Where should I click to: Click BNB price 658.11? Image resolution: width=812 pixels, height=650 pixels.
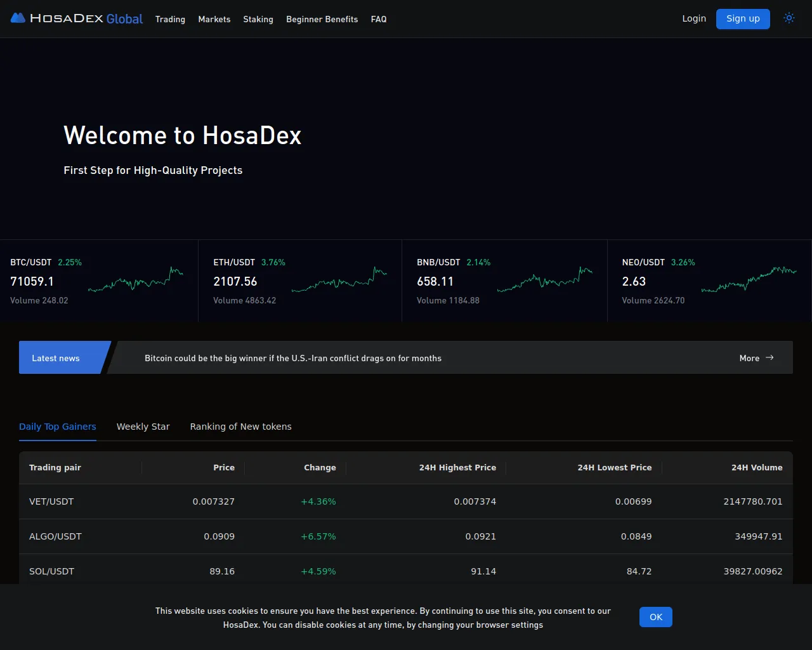point(435,281)
